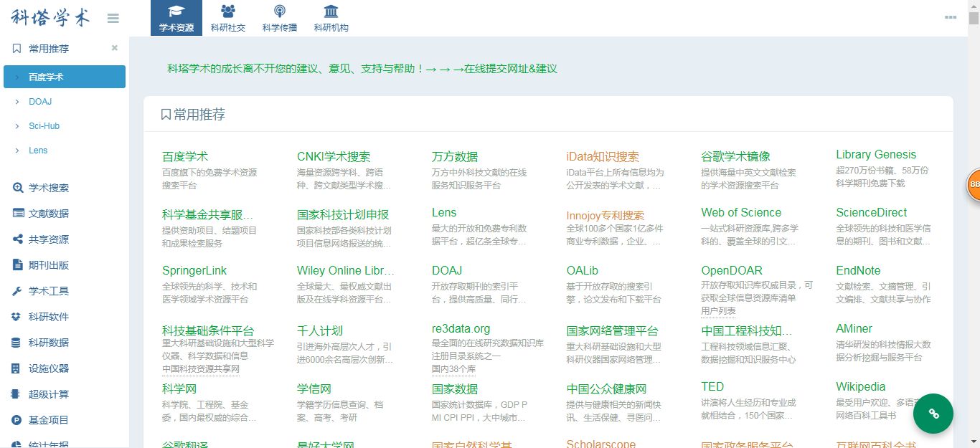Viewport: 980px width, 448px height.
Task: Select 百度学术 in the sidebar
Action: tap(65, 77)
